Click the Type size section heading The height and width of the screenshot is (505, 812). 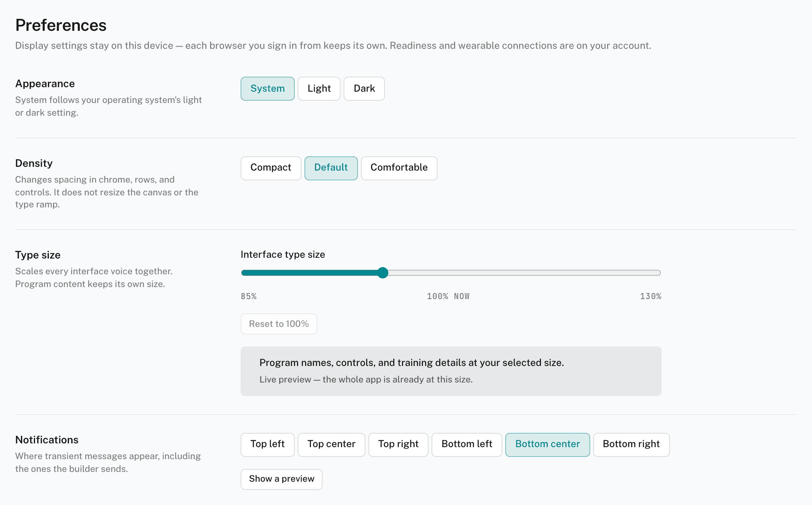tap(38, 255)
